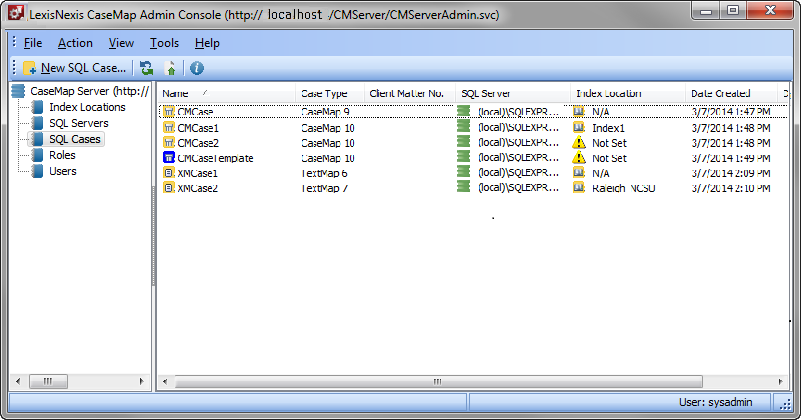Select the CaseMap Server root node
The image size is (801, 420).
(x=89, y=91)
